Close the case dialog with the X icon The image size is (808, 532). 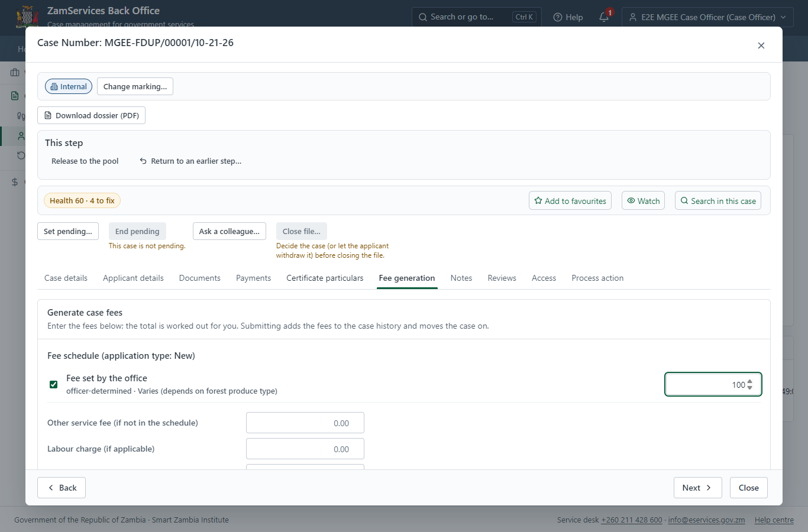(x=761, y=46)
